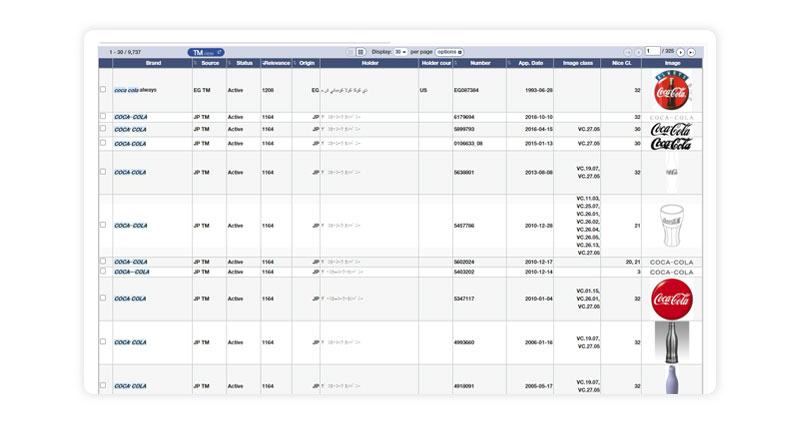Open COCA-COLA wordmark image for row 5403202
Screen dimensions: 800x423
(x=671, y=272)
